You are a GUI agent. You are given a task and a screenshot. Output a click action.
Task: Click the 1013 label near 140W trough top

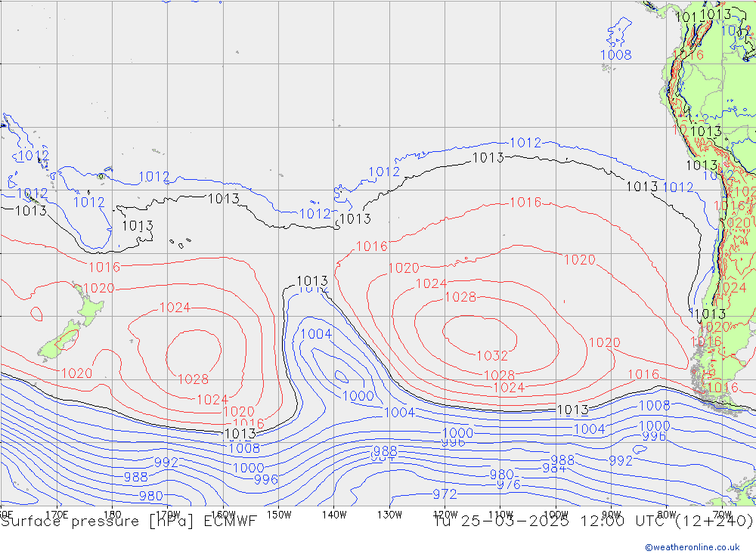[x=312, y=280]
